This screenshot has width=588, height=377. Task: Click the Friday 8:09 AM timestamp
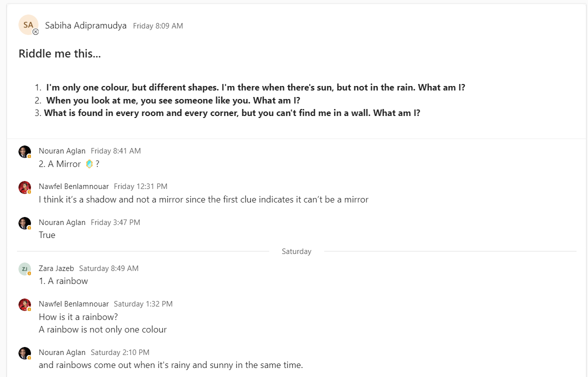click(x=158, y=26)
